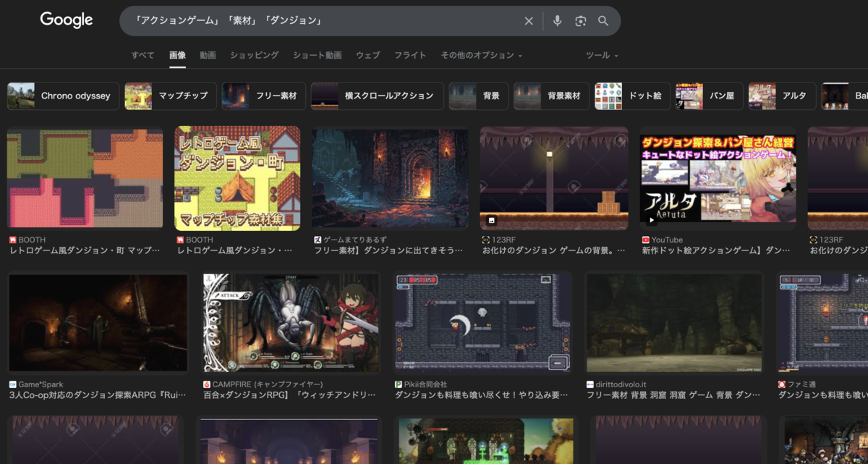
Task: Open link フリー素材 背景 洞窟 洞窟 ゲーム 背景
Action: click(673, 395)
